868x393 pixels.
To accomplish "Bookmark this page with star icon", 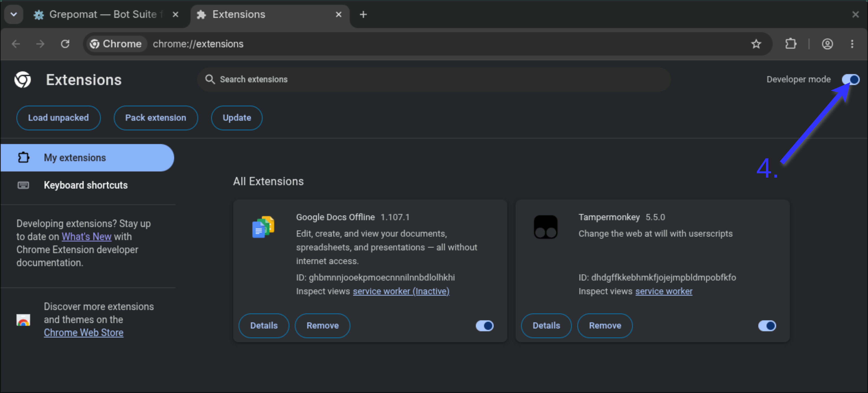I will (756, 44).
